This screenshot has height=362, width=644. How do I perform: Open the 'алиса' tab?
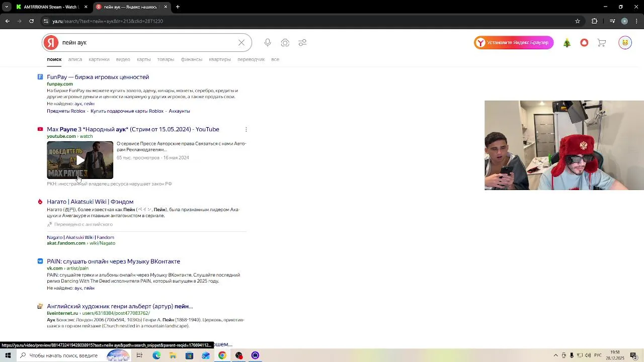pyautogui.click(x=75, y=59)
